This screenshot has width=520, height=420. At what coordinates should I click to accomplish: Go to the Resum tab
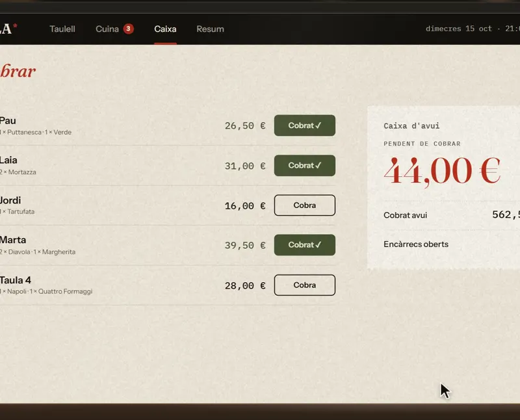point(210,29)
